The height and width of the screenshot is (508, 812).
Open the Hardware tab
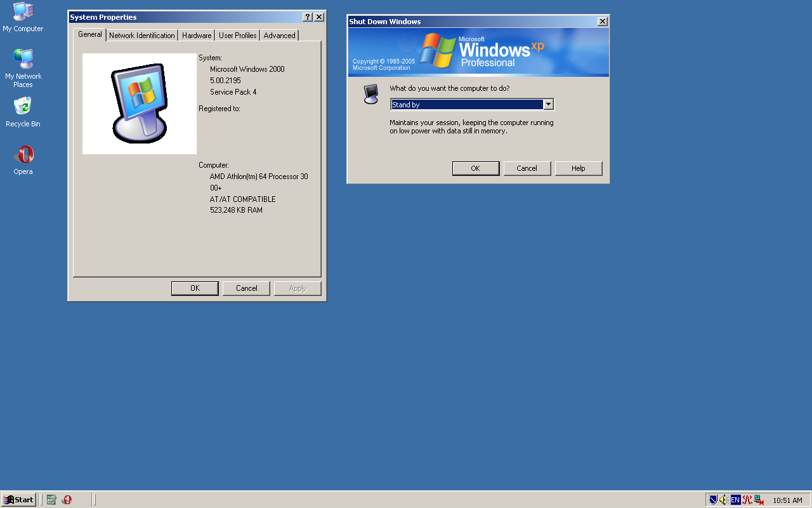point(197,36)
